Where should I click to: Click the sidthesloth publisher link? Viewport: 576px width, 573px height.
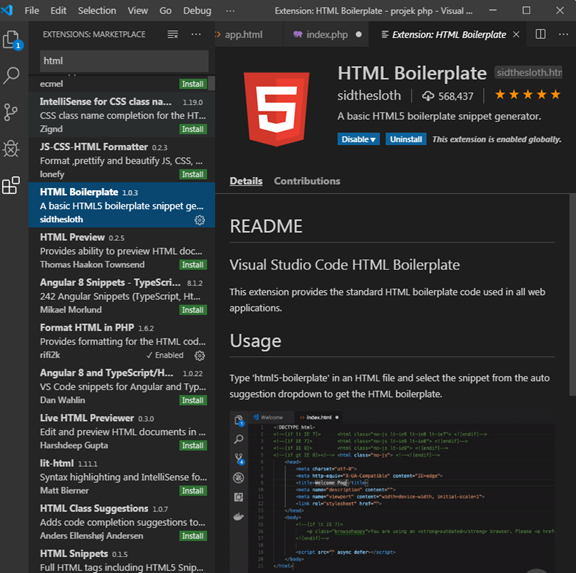369,96
